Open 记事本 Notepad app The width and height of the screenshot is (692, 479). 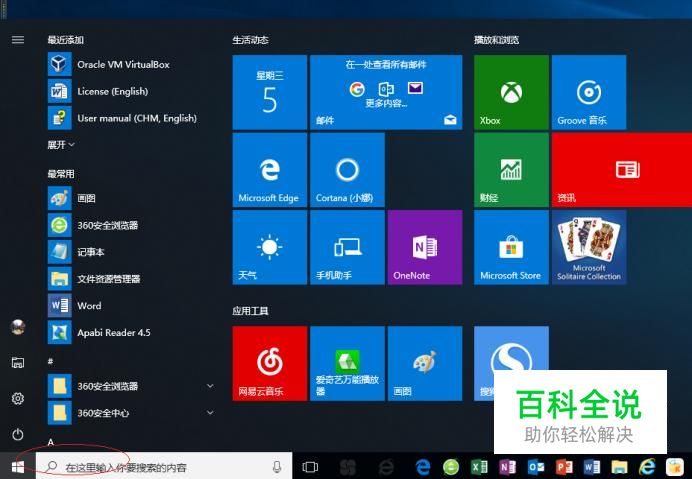[130, 252]
